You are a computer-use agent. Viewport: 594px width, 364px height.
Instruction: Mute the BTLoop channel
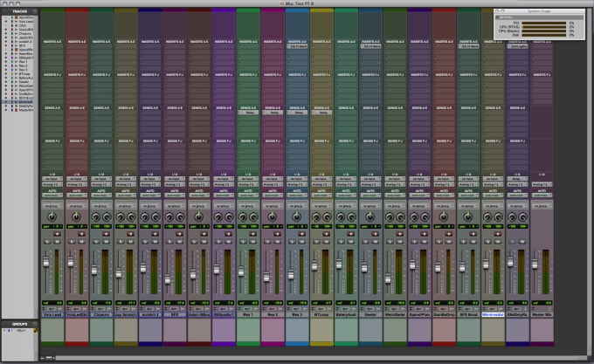(327, 242)
